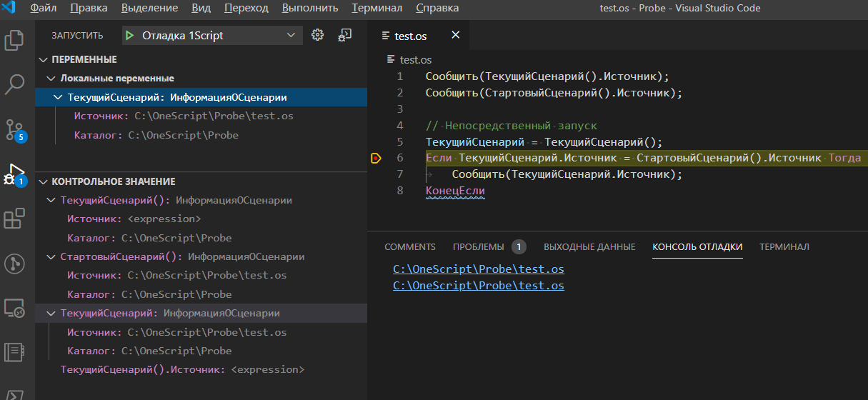Switch to the ТЕРМИНАЛ panel tab
The height and width of the screenshot is (400, 868).
[x=784, y=247]
